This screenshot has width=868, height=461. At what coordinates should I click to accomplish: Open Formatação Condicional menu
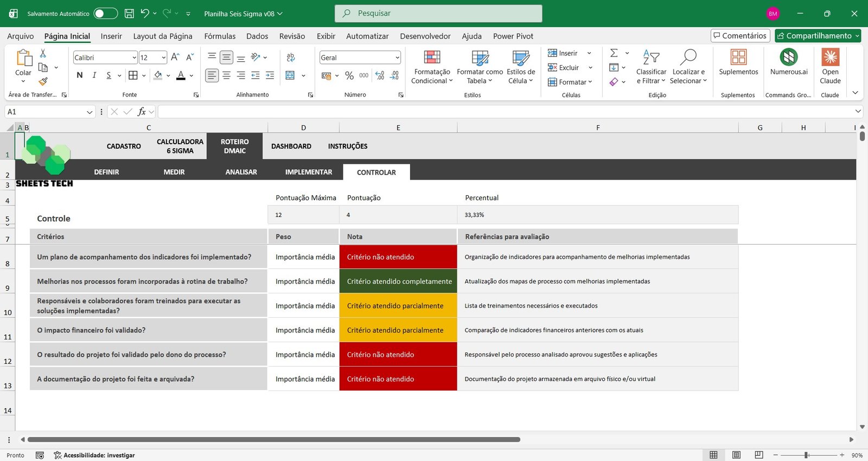coord(432,67)
